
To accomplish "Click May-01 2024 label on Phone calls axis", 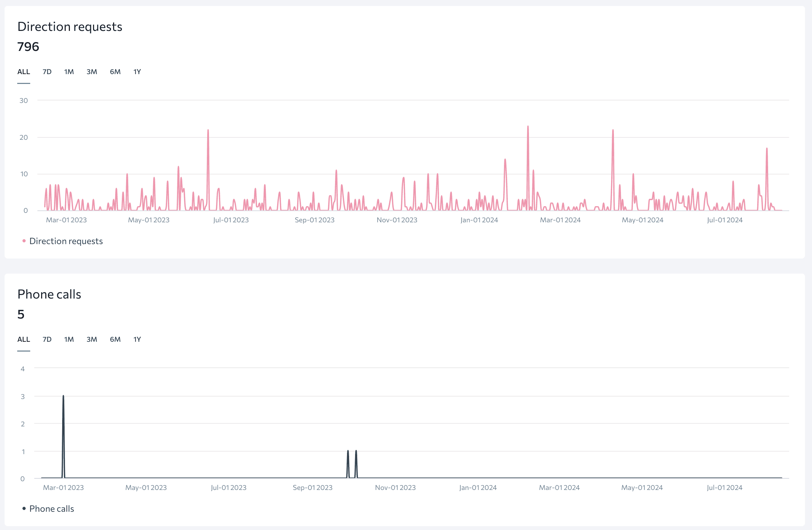I will (642, 488).
